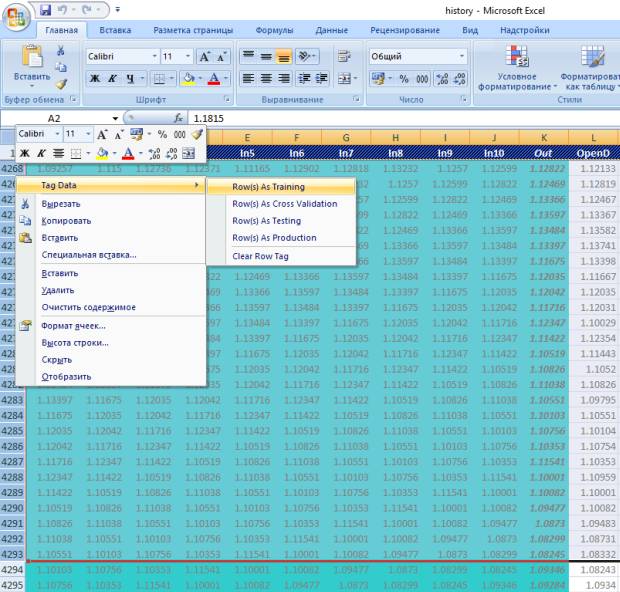Toggle bold Ж in the ribbon font group
This screenshot has width=620, height=592.
pyautogui.click(x=95, y=78)
